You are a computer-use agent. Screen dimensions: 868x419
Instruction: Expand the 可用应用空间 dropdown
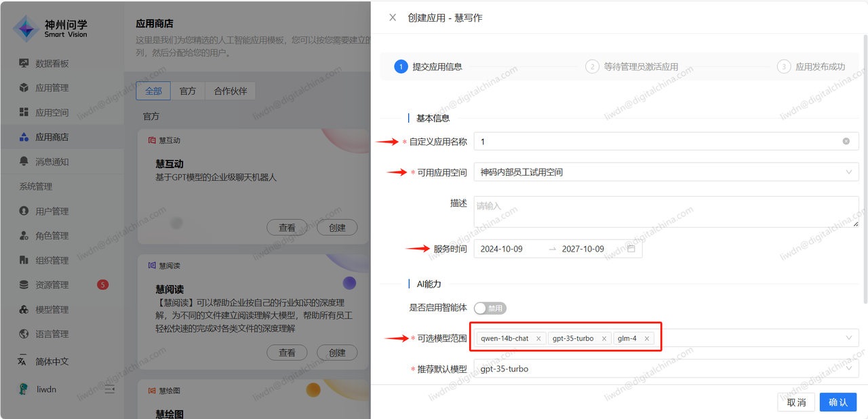click(x=848, y=172)
